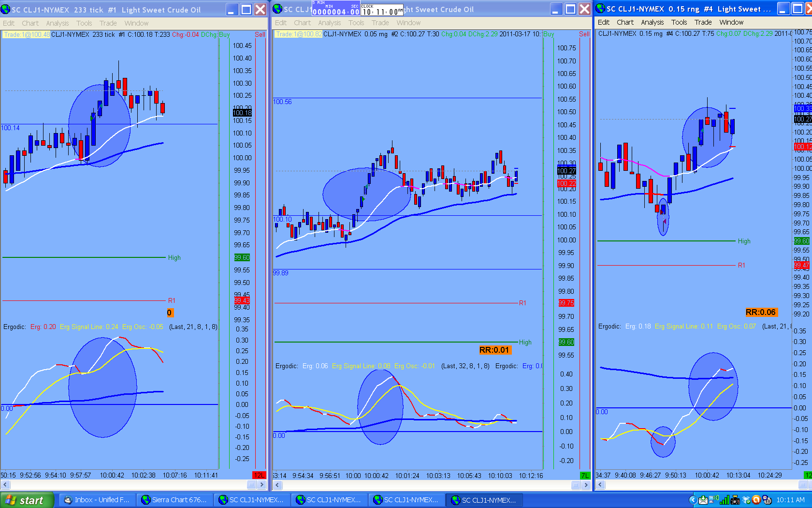Screen dimensions: 812x508
Task: Click the horizontal scrollbar thumb in #2 chart
Action: click(576, 485)
